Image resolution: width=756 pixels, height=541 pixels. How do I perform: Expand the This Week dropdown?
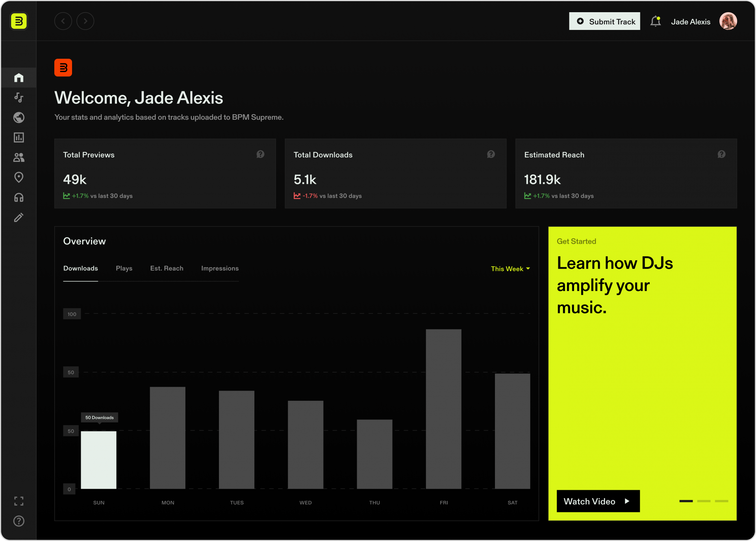510,269
